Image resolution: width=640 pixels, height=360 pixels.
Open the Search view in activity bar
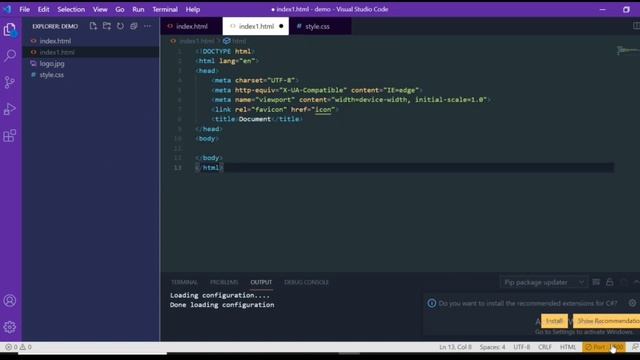click(x=10, y=56)
